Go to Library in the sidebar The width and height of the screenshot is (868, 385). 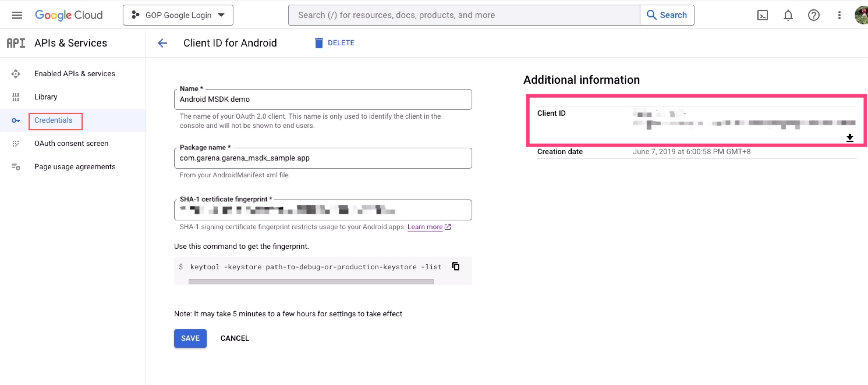[x=45, y=97]
